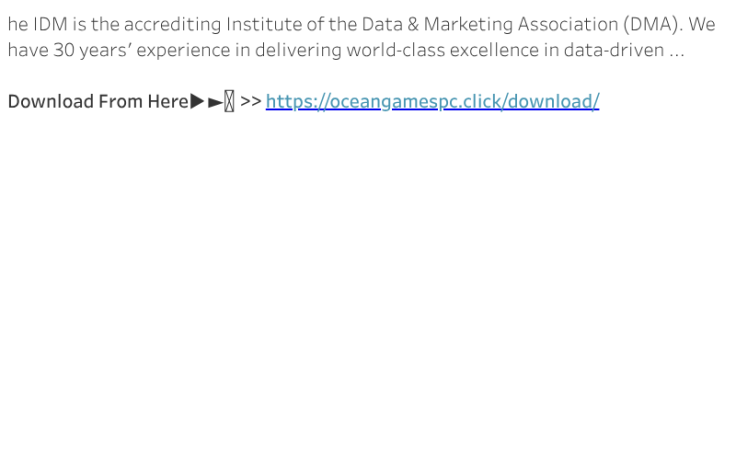Screen dimensions: 736x454
Task: Click the "Download From Here" text
Action: pos(98,101)
